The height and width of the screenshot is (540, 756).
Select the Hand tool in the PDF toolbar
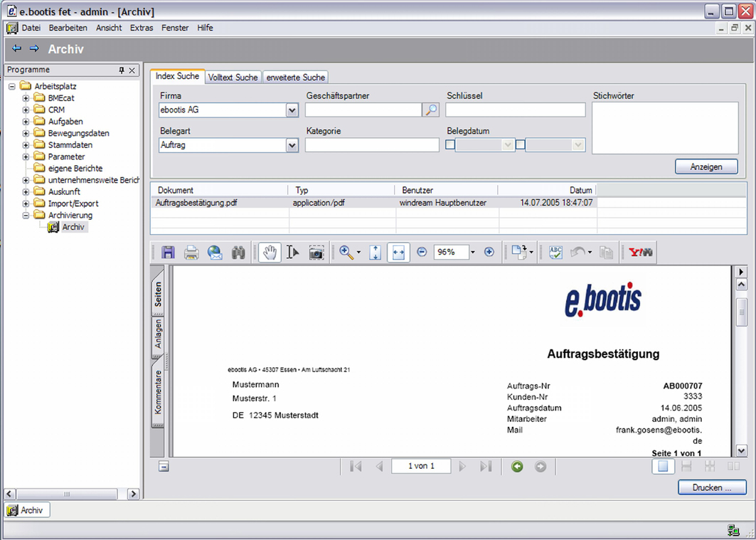[x=269, y=252]
